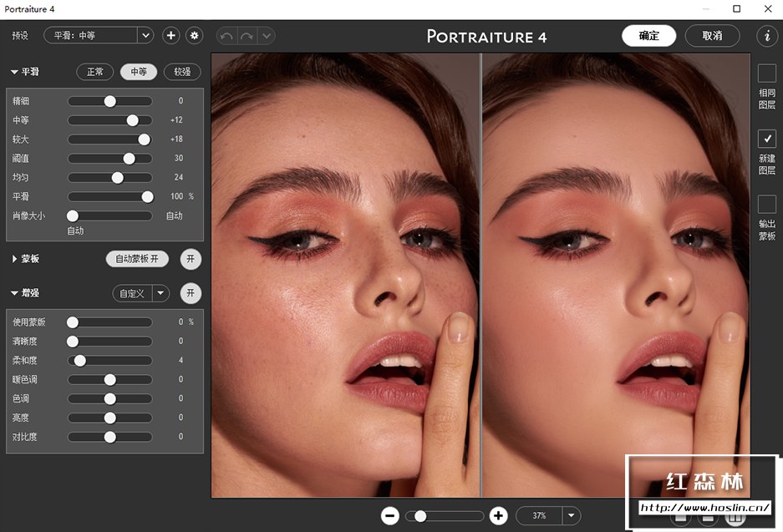Open the history chevron next to the redo icon
Screen dimensions: 783x532
tap(266, 35)
